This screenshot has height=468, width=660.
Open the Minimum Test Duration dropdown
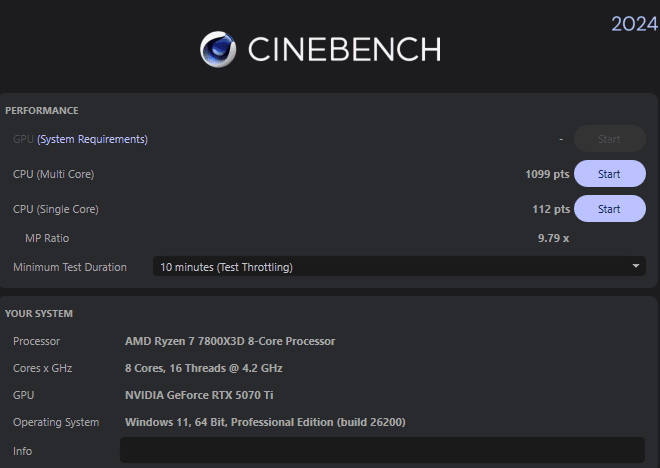pyautogui.click(x=399, y=266)
